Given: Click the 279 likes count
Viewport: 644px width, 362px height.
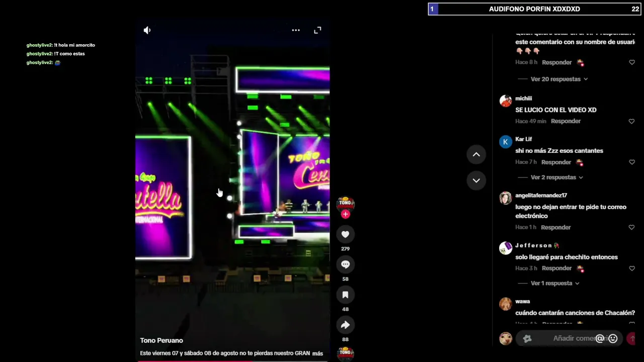Looking at the screenshot, I should click(345, 249).
